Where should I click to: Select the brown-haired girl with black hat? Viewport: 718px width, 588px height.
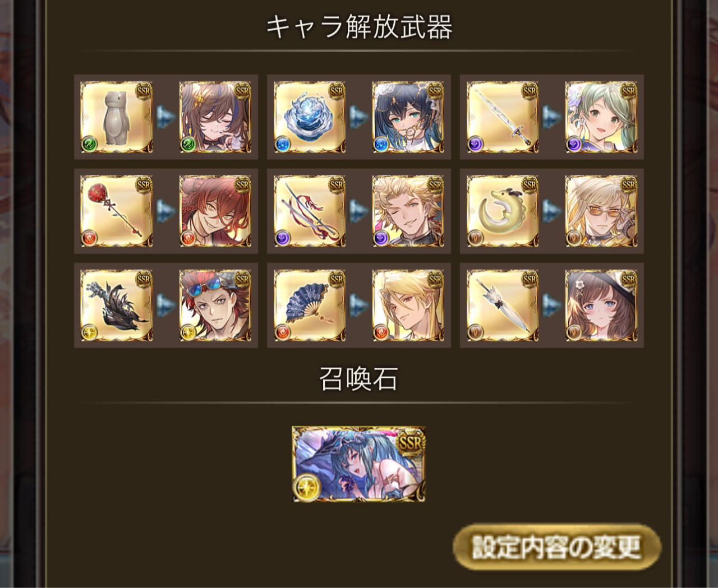coord(601,305)
